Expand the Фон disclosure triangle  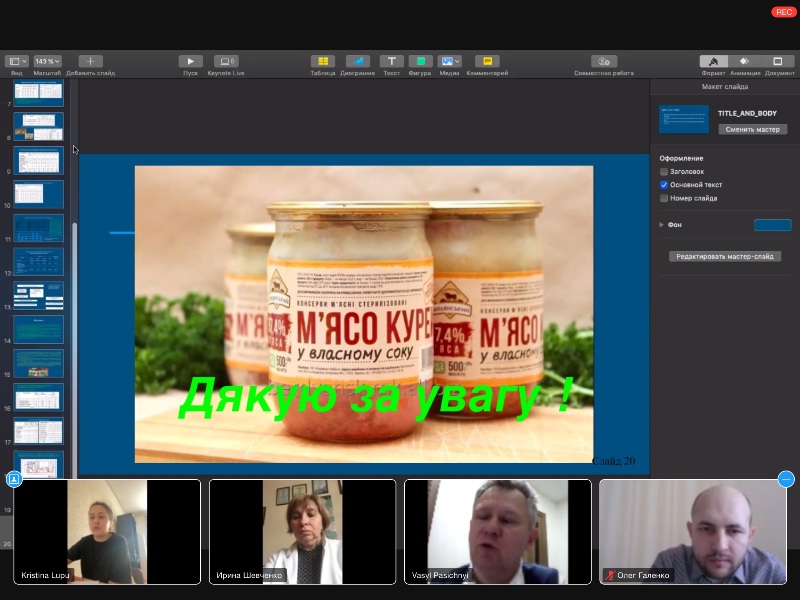pyautogui.click(x=661, y=225)
